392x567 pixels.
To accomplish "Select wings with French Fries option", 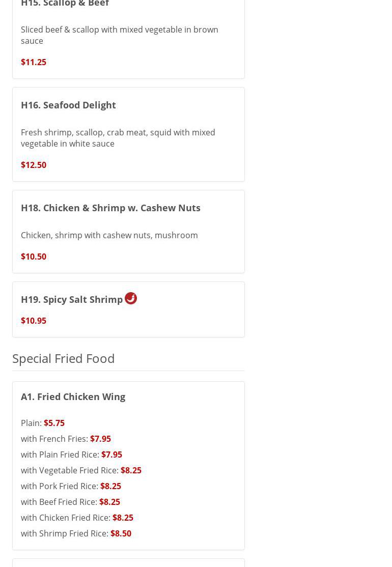I will point(66,439).
